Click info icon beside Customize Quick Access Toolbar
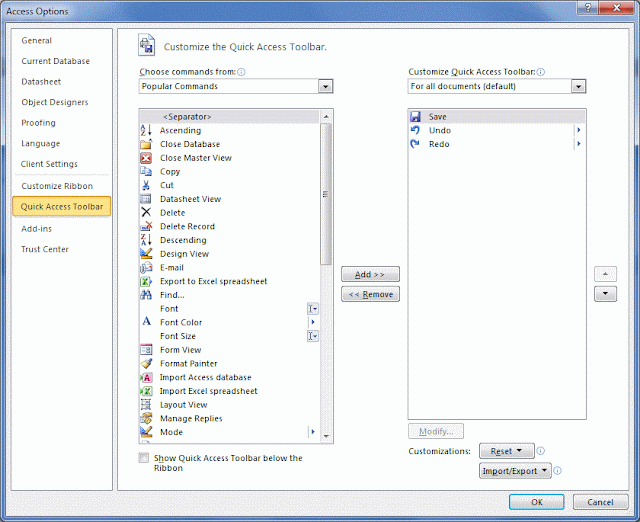Image resolution: width=640 pixels, height=522 pixels. pyautogui.click(x=541, y=72)
